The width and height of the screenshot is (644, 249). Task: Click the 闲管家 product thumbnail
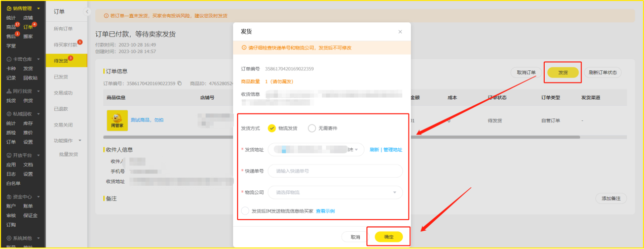117,120
